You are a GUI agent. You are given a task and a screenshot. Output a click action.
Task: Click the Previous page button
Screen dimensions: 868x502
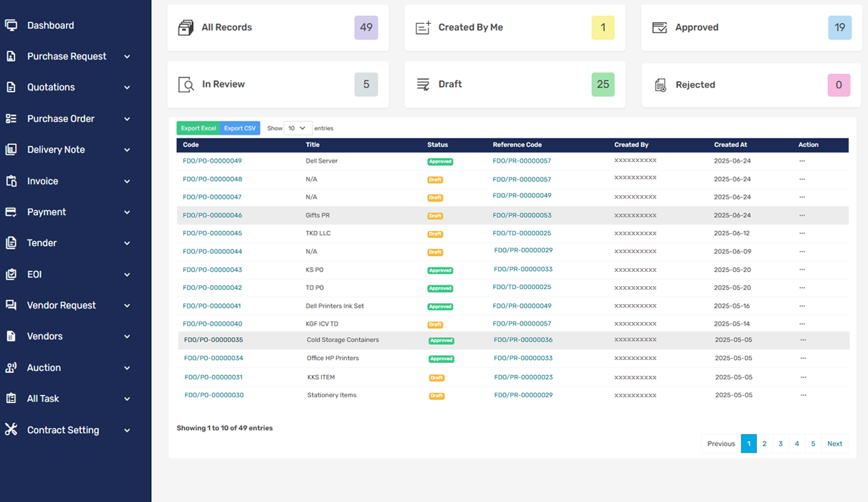pos(721,444)
